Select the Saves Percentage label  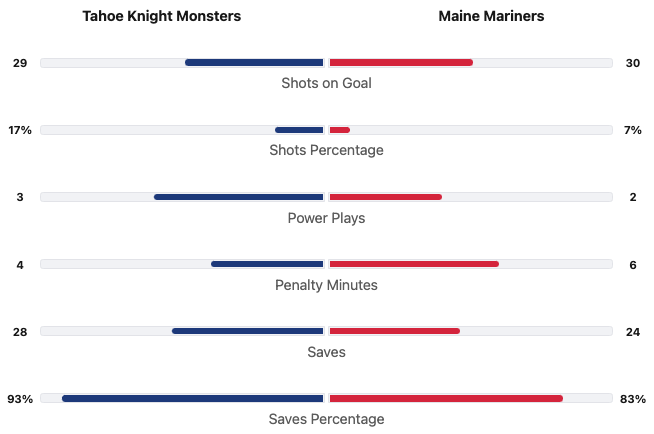pos(326,419)
